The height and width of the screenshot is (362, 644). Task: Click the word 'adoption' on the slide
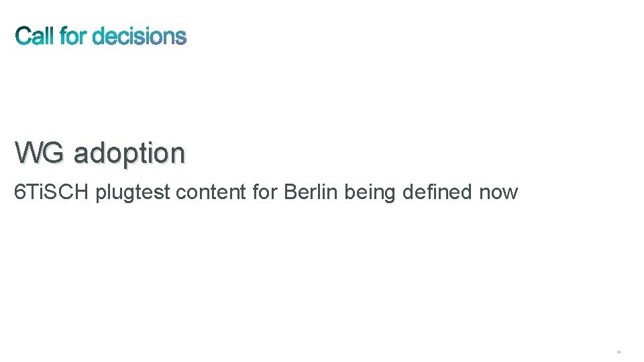pos(129,155)
